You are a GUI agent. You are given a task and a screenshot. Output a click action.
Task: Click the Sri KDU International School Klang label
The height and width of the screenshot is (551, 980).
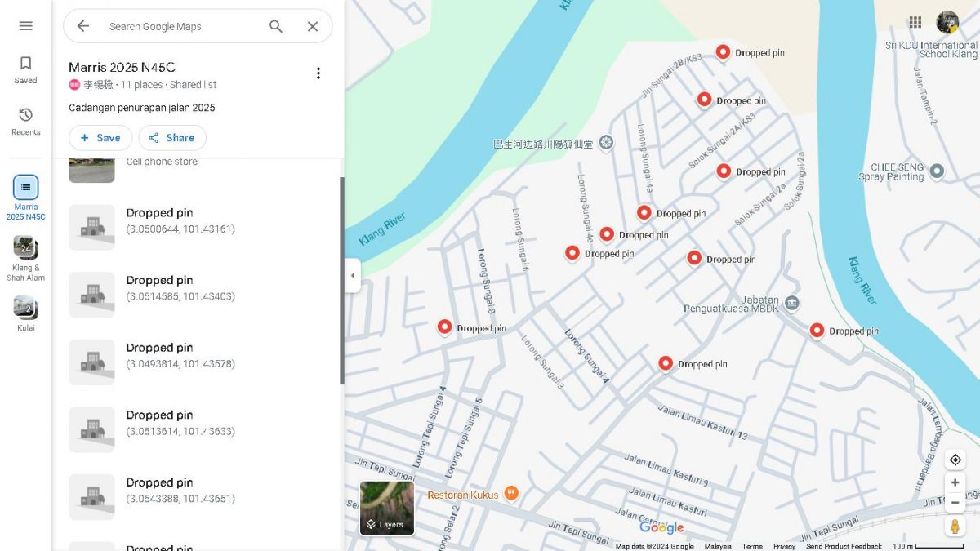(x=931, y=49)
